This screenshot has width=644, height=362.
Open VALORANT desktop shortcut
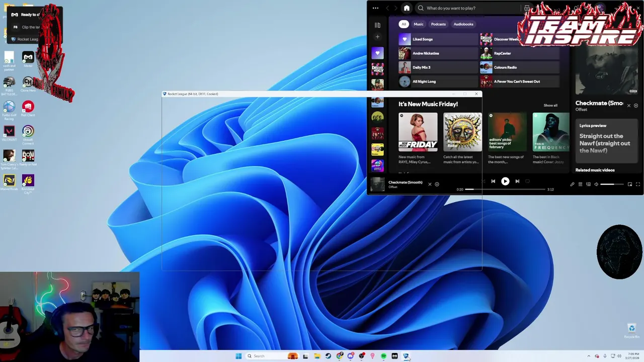pyautogui.click(x=9, y=133)
